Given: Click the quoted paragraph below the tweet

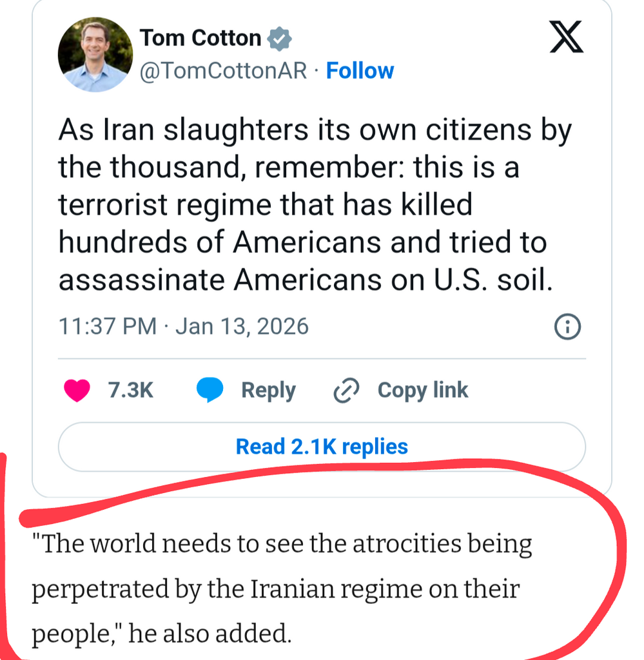Looking at the screenshot, I should coord(282,589).
